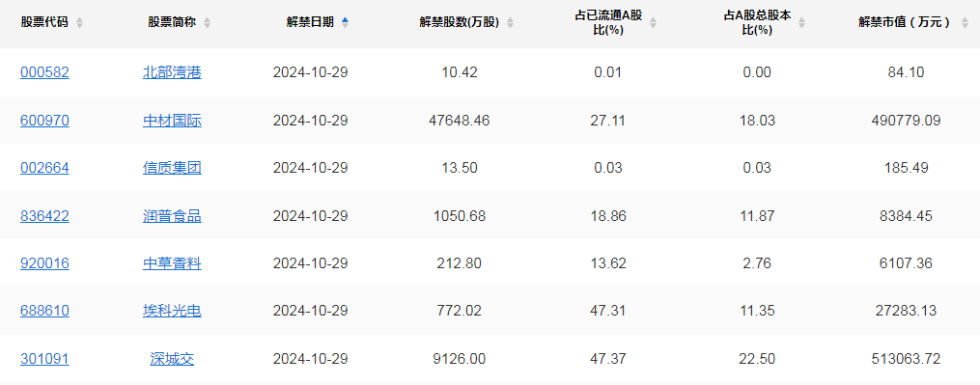The height and width of the screenshot is (385, 980).
Task: Click sort arrows beside 占已流通A股比(%)
Action: point(653,23)
